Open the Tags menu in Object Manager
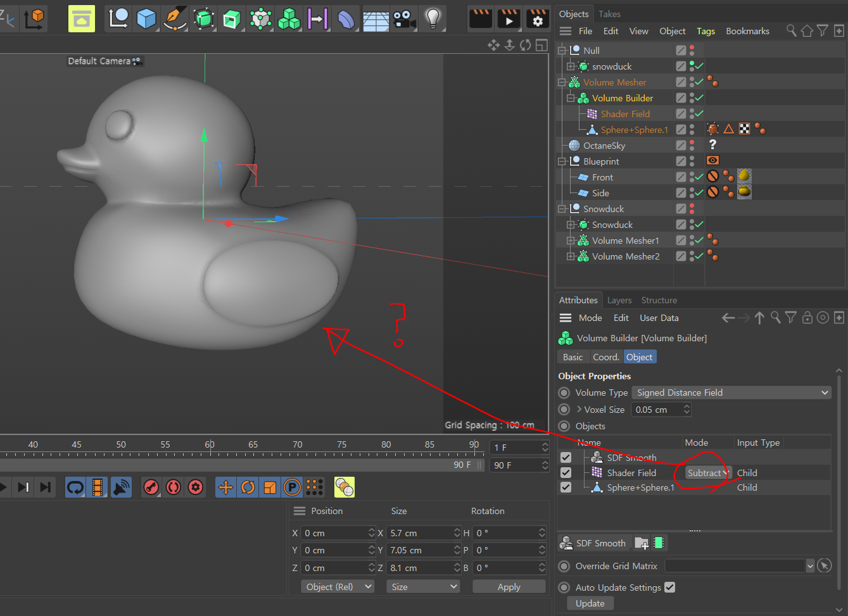The width and height of the screenshot is (848, 616). (x=706, y=31)
